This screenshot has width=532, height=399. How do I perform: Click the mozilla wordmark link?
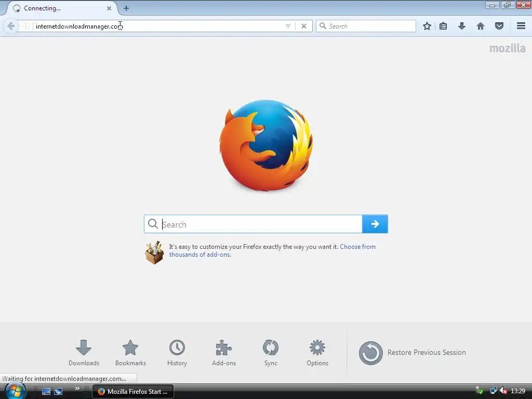tap(507, 48)
